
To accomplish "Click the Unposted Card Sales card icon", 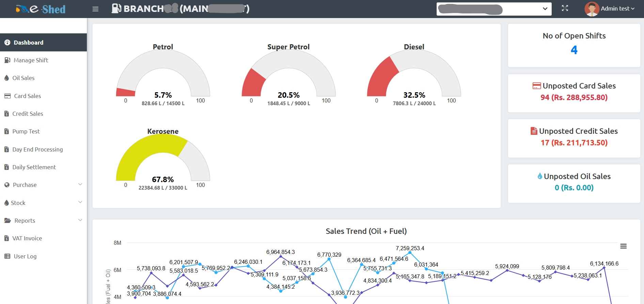I will 537,86.
